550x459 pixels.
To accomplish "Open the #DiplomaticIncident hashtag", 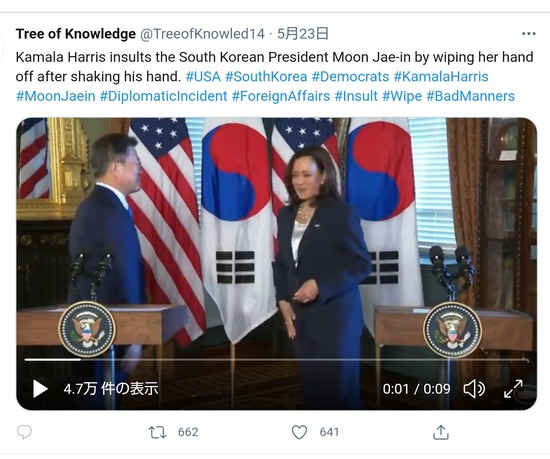I will [163, 96].
